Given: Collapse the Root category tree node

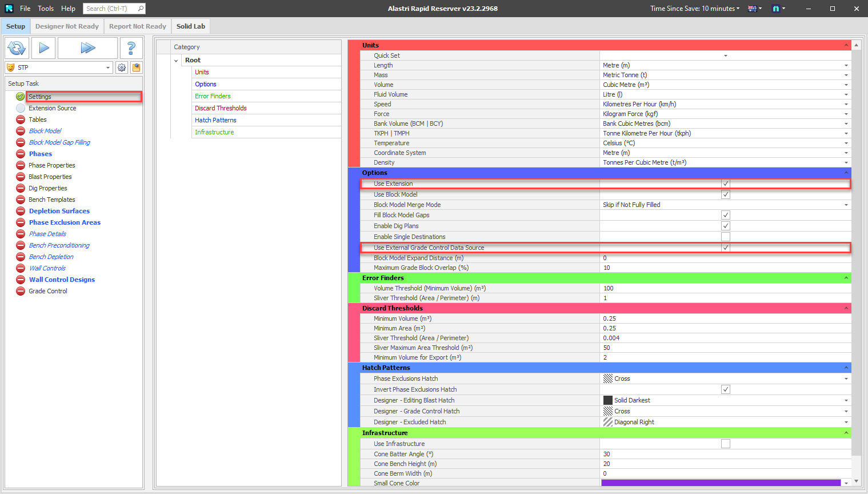Looking at the screenshot, I should click(x=176, y=61).
